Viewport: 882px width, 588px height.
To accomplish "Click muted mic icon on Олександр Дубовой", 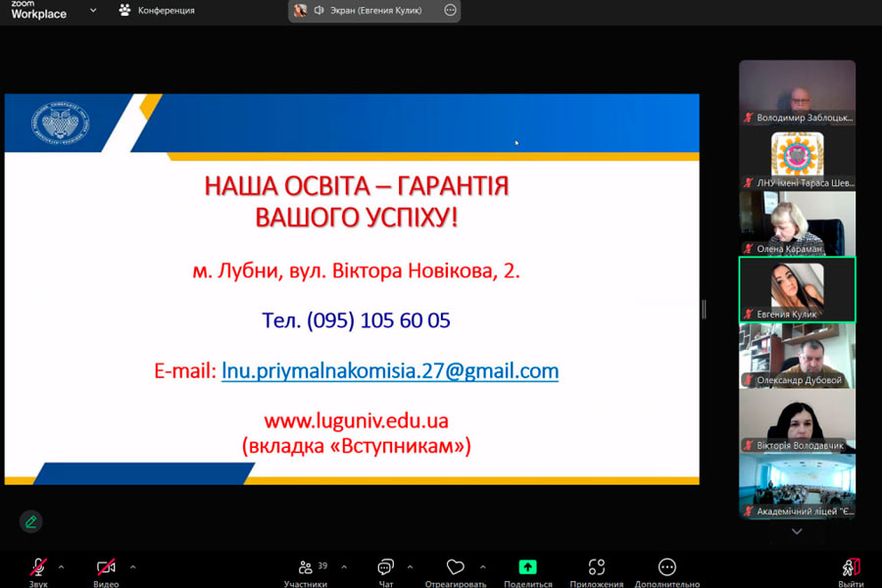I will coord(748,380).
